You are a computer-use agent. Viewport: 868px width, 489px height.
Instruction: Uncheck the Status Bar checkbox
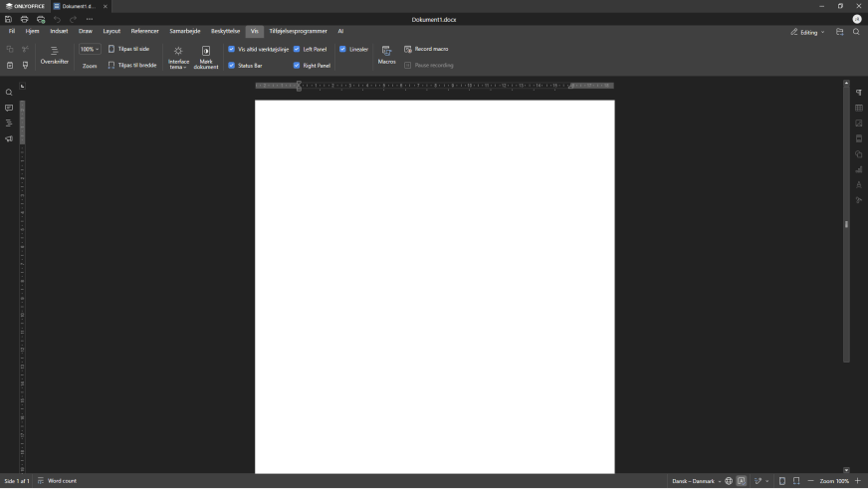pos(231,66)
